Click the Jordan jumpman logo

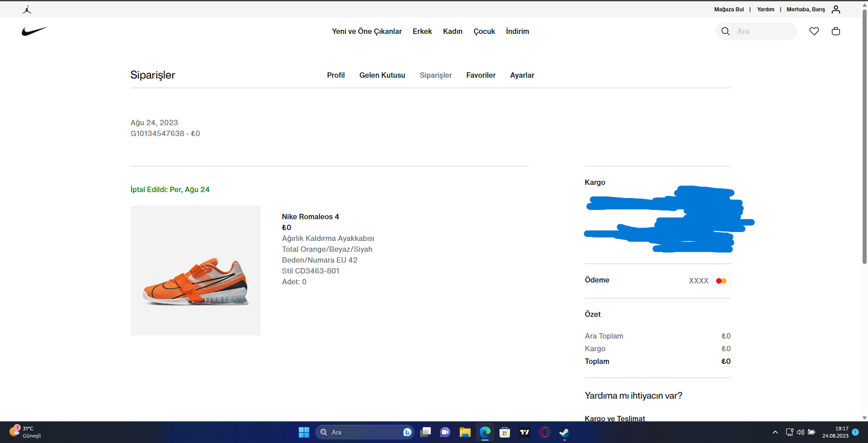27,9
